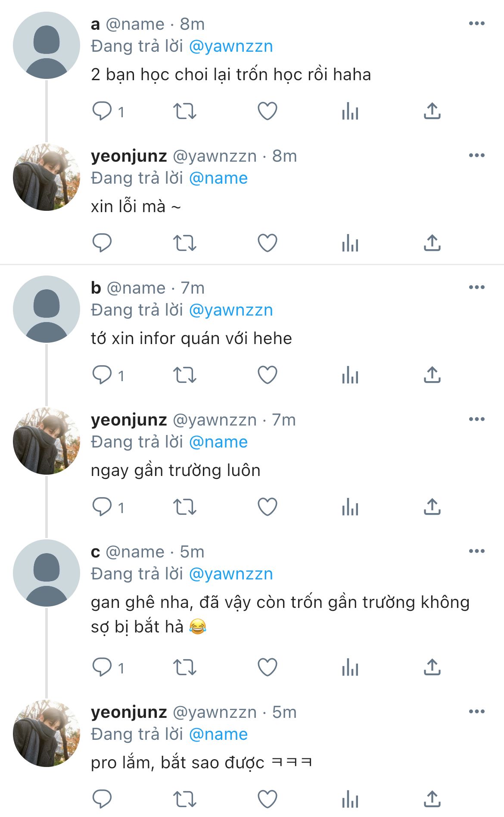The height and width of the screenshot is (817, 504).
Task: Open the @yawnzzn mention in user a's tweet
Action: [x=231, y=46]
